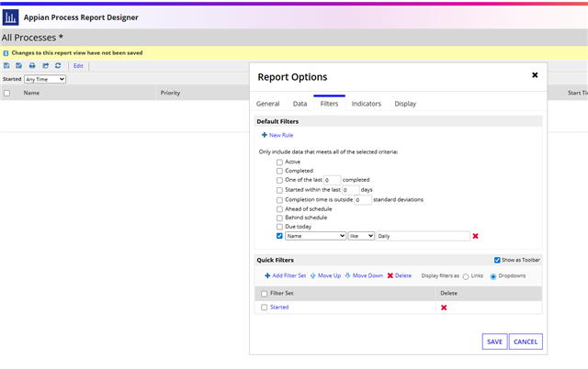Open the Started Any Time dropdown

pos(45,79)
